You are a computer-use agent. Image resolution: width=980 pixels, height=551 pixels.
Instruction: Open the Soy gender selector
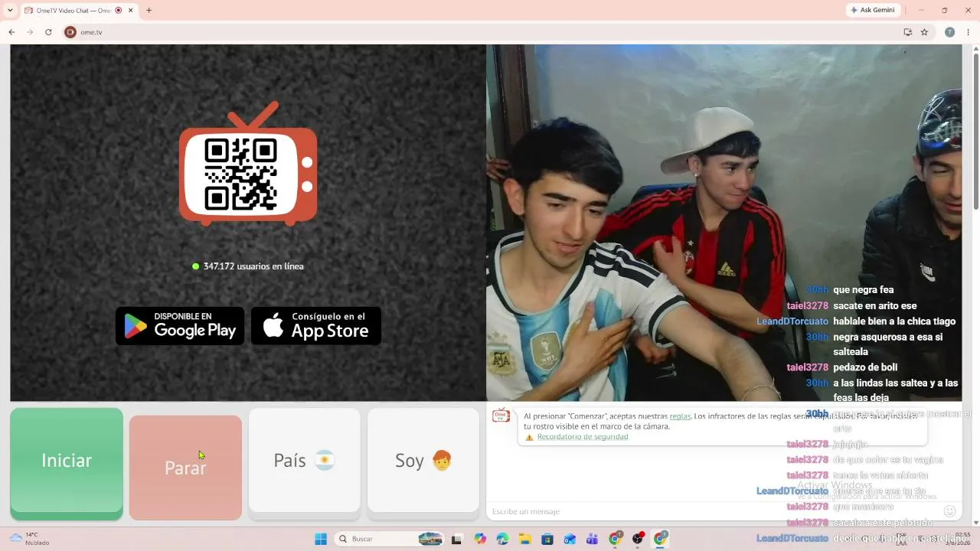[x=423, y=460]
